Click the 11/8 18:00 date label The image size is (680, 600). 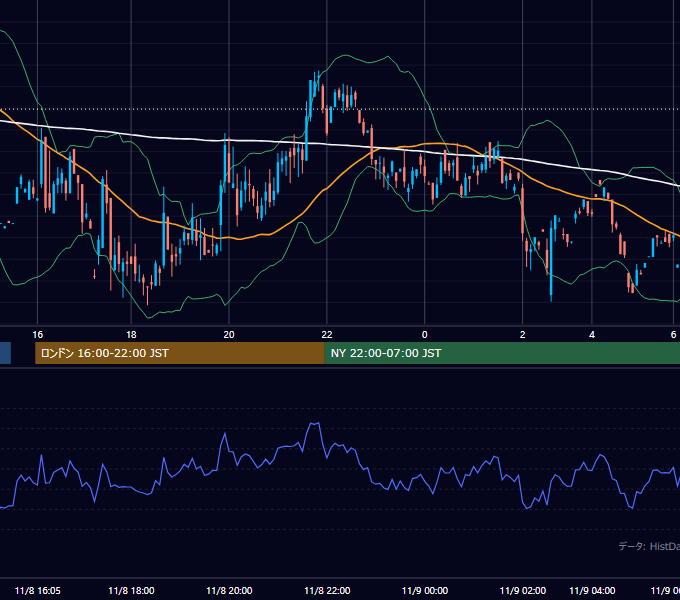[x=131, y=590]
